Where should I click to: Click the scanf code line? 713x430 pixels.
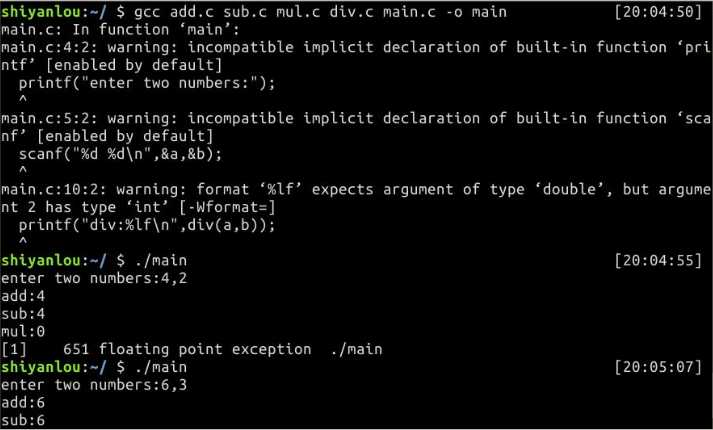(121, 154)
